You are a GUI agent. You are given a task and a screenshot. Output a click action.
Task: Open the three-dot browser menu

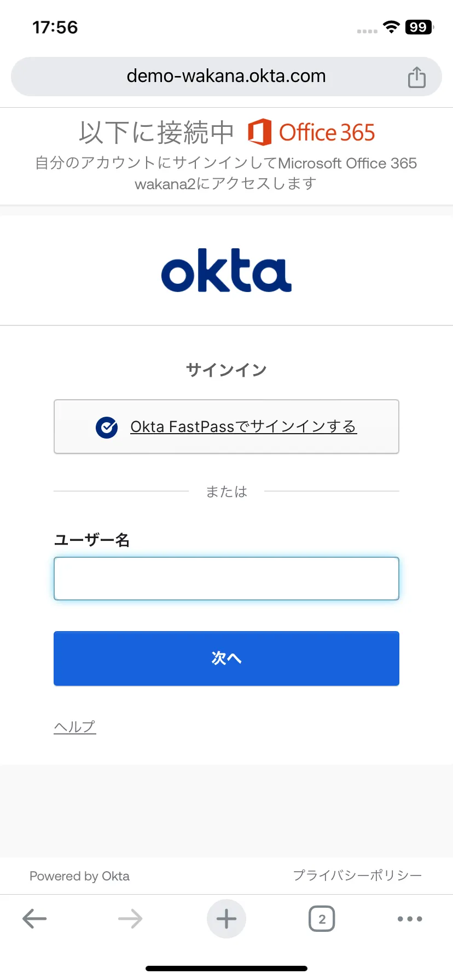coord(410,919)
